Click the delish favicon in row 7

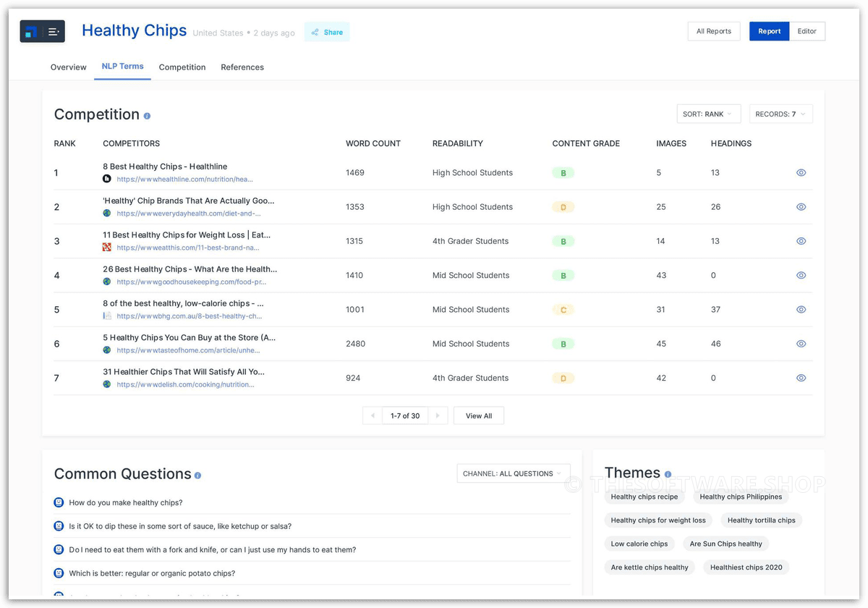[107, 384]
